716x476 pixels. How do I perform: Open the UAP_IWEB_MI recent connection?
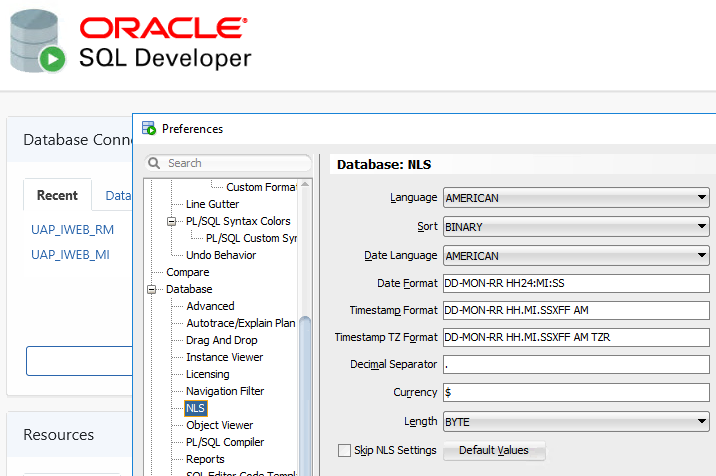pos(70,254)
